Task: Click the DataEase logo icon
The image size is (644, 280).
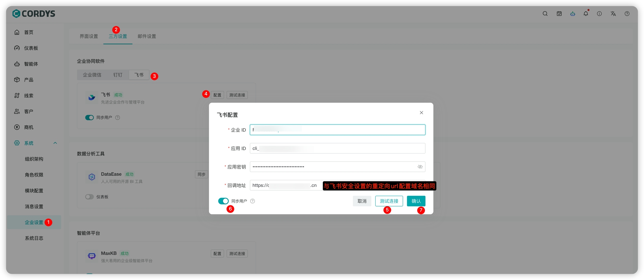Action: coord(92,177)
